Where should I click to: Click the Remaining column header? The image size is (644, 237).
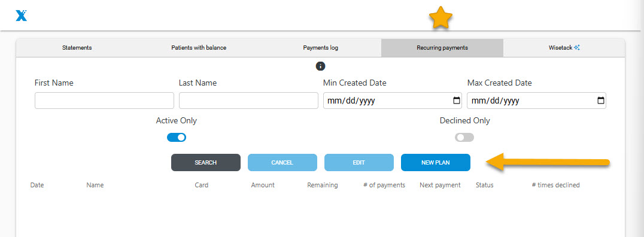(x=323, y=186)
